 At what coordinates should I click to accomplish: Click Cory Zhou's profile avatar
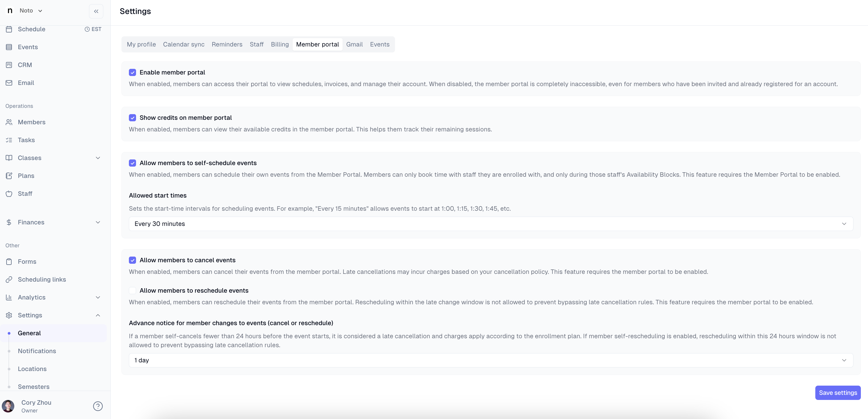click(8, 406)
